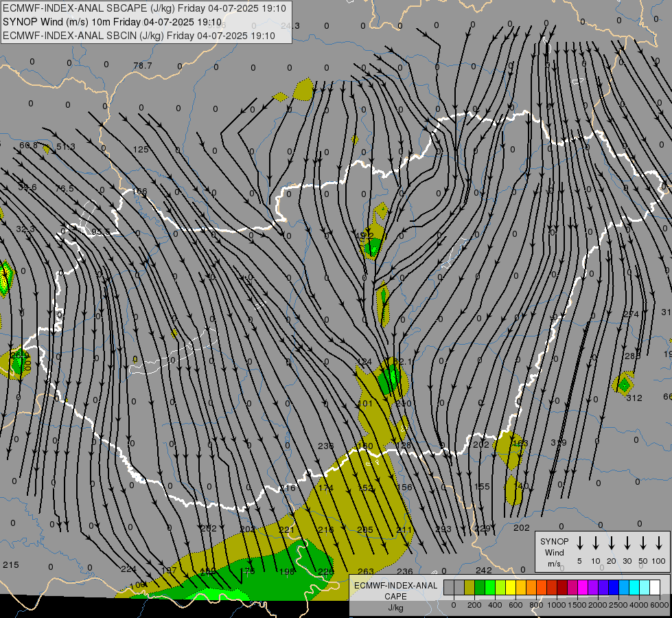Click the 155 value on the map
This screenshot has height=618, width=672.
(482, 486)
